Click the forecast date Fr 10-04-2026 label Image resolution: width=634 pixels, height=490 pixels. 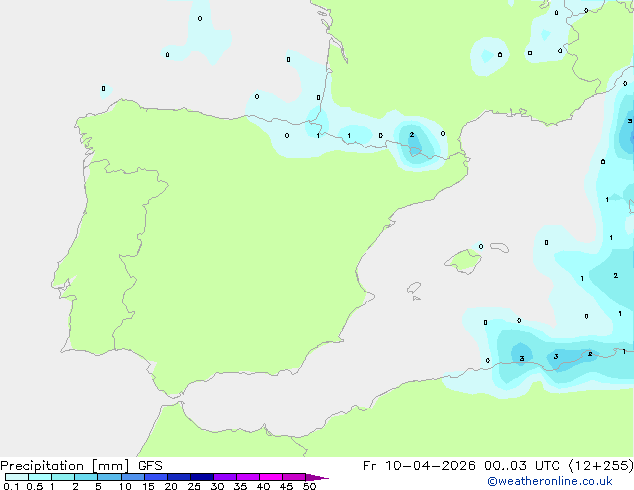419,466
